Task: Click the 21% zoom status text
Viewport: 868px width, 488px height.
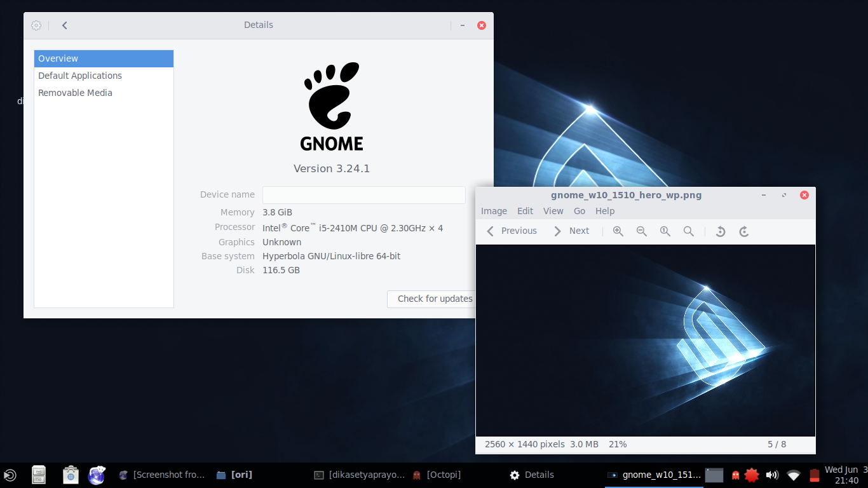Action: pos(618,444)
